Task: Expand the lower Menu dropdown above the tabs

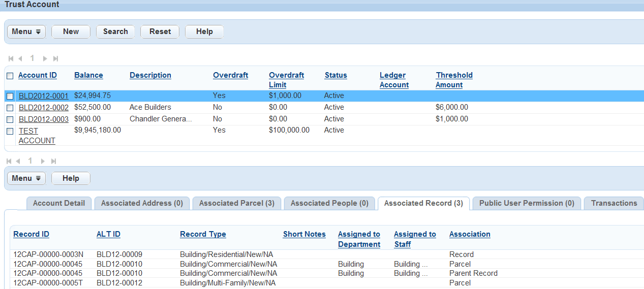Action: point(26,178)
